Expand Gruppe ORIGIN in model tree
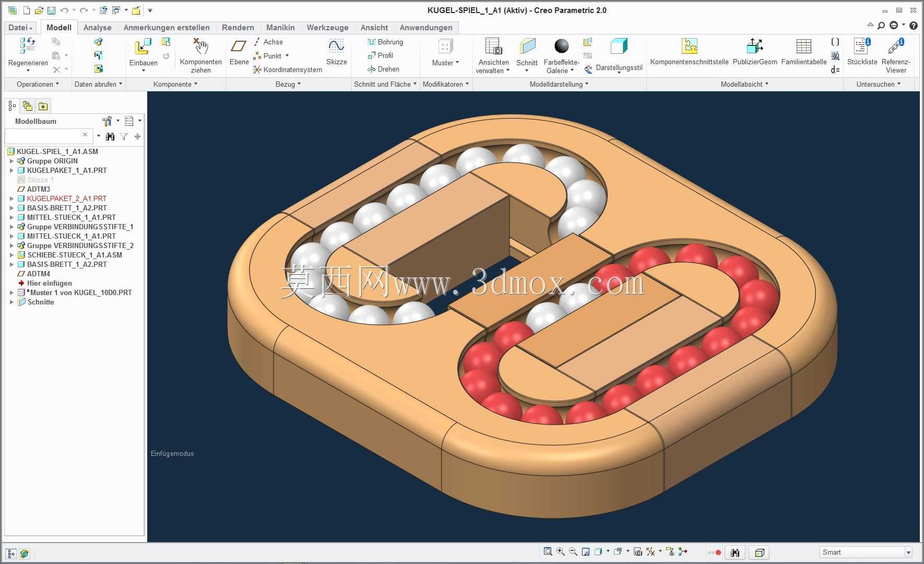Screen dimensions: 924x564 coord(11,161)
